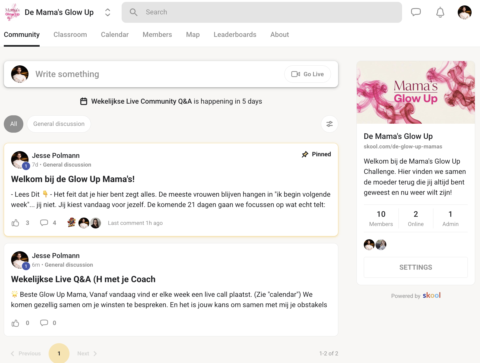Image resolution: width=480 pixels, height=363 pixels.
Task: Open General discussion tag on Q&A post
Action: (x=69, y=265)
